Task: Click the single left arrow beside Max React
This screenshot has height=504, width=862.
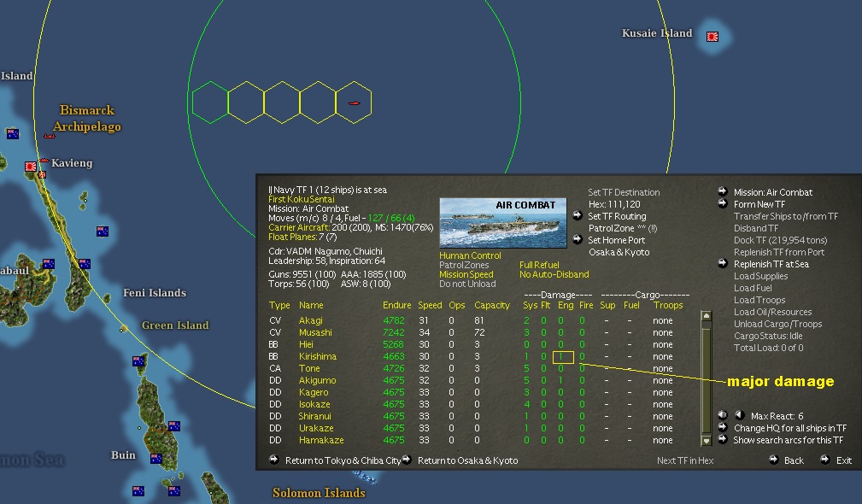Action: click(x=740, y=415)
